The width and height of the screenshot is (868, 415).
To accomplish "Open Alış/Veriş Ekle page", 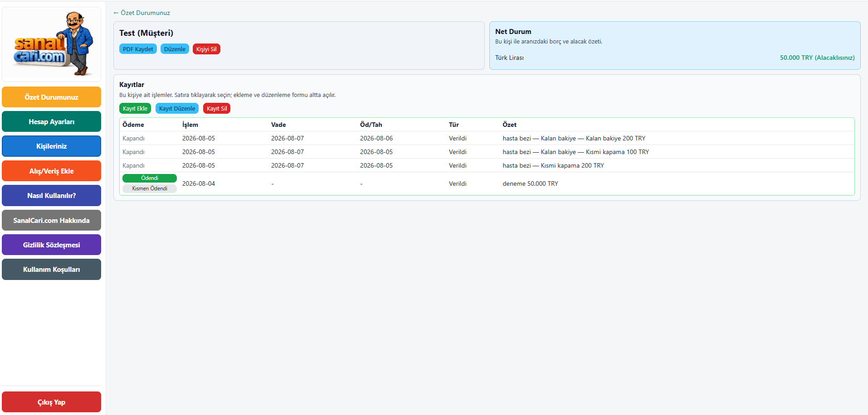I will [51, 171].
